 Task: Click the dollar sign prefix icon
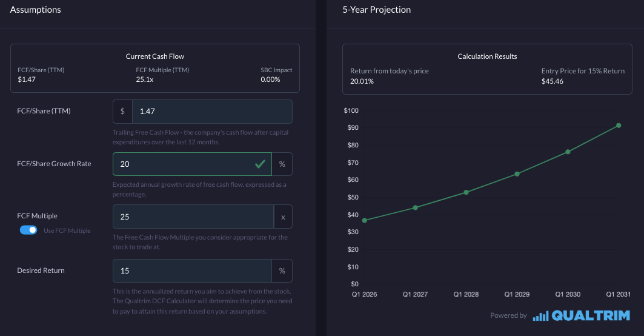pyautogui.click(x=122, y=112)
